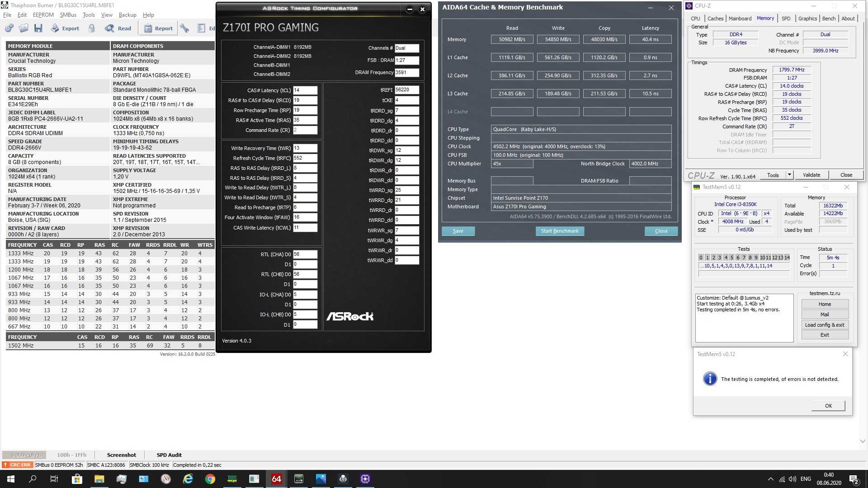Viewport: 868px width, 488px height.
Task: Click the wrench tool icon in Thaiphoon toolbar
Action: pyautogui.click(x=184, y=28)
